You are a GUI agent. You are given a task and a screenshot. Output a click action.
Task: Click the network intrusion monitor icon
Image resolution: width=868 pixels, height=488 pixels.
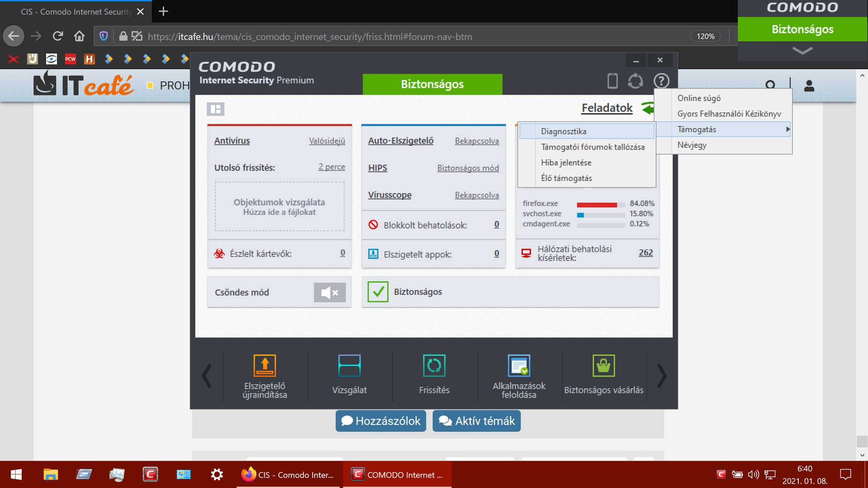tap(526, 253)
